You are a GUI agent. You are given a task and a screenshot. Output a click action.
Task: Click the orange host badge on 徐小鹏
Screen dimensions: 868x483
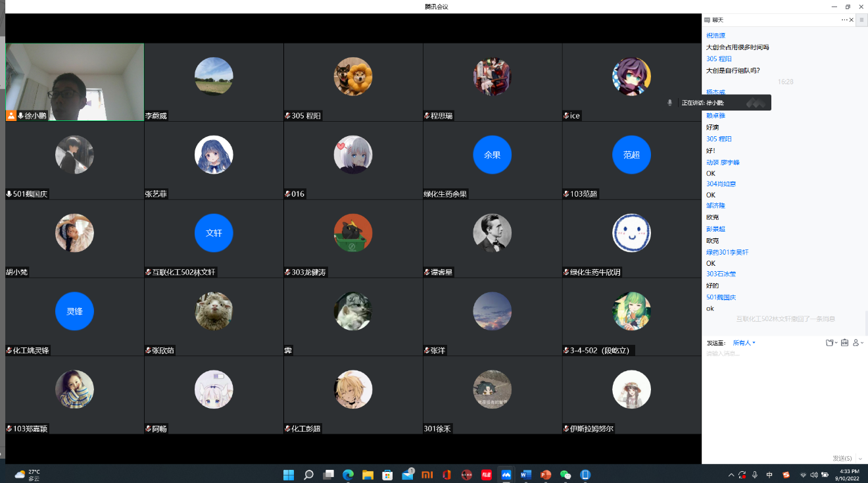click(11, 116)
